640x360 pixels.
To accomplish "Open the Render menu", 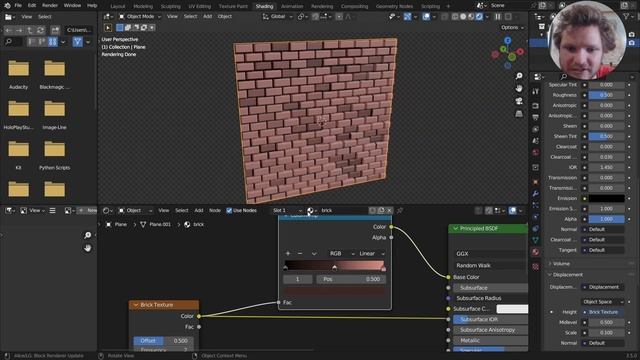I will (50, 5).
